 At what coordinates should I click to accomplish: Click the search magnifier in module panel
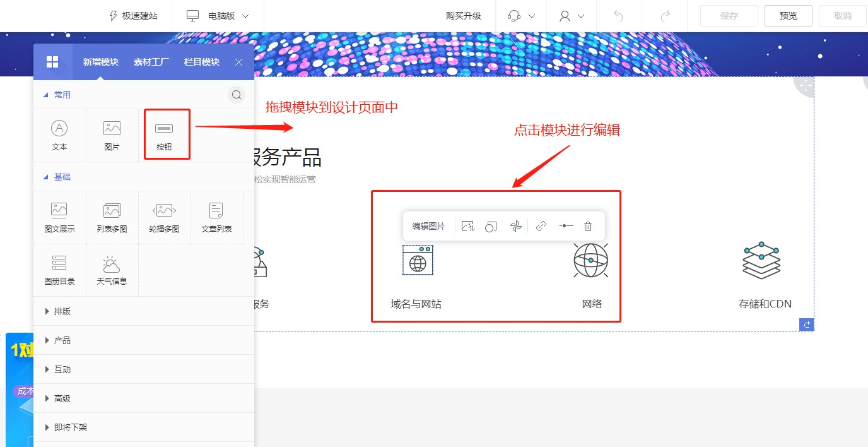[x=237, y=95]
